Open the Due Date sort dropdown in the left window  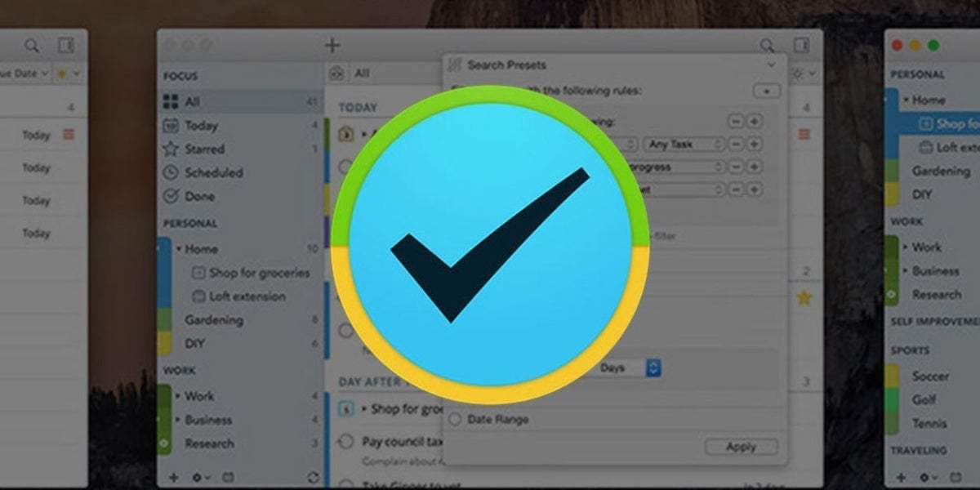(25, 73)
